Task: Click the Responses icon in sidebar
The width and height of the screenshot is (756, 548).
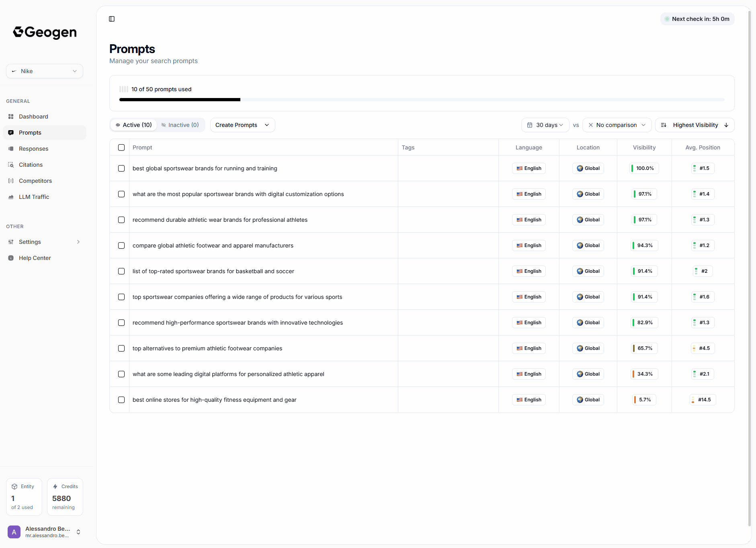Action: [11, 149]
